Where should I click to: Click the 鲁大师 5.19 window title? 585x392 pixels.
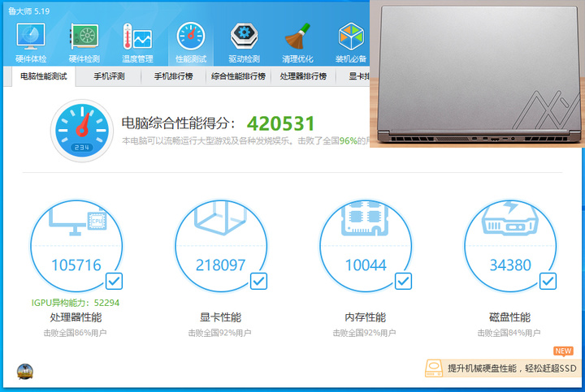[x=28, y=11]
